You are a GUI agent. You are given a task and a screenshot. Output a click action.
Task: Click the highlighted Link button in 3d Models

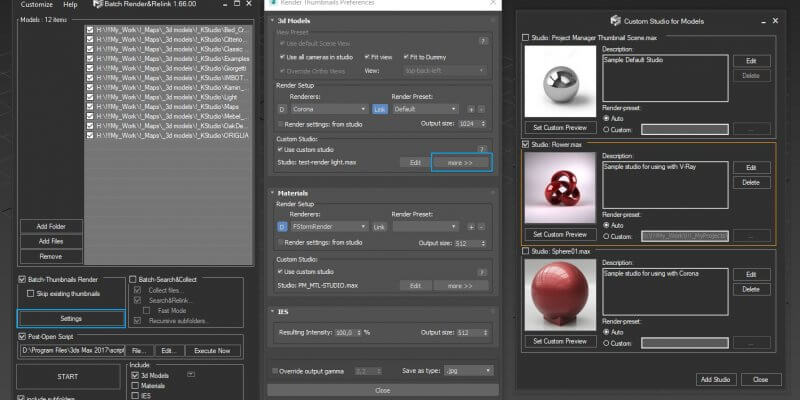pos(379,109)
